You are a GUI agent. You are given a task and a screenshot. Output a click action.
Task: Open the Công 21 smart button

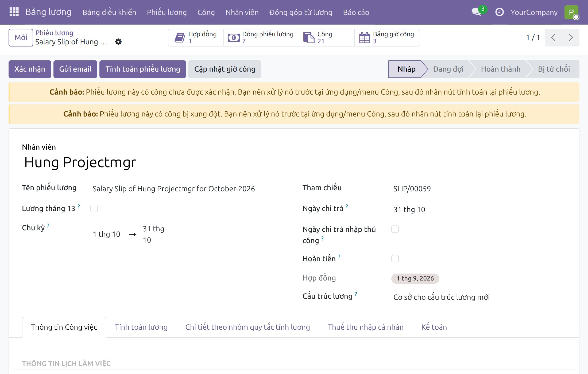(327, 38)
